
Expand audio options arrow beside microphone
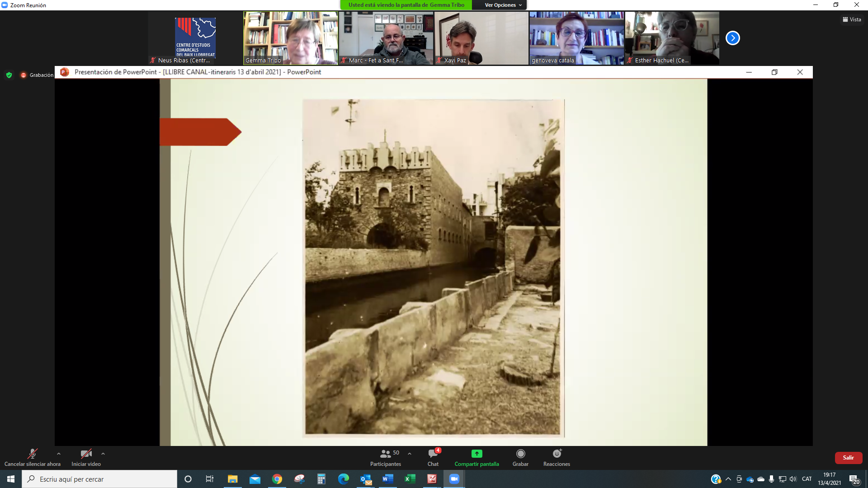click(x=59, y=454)
